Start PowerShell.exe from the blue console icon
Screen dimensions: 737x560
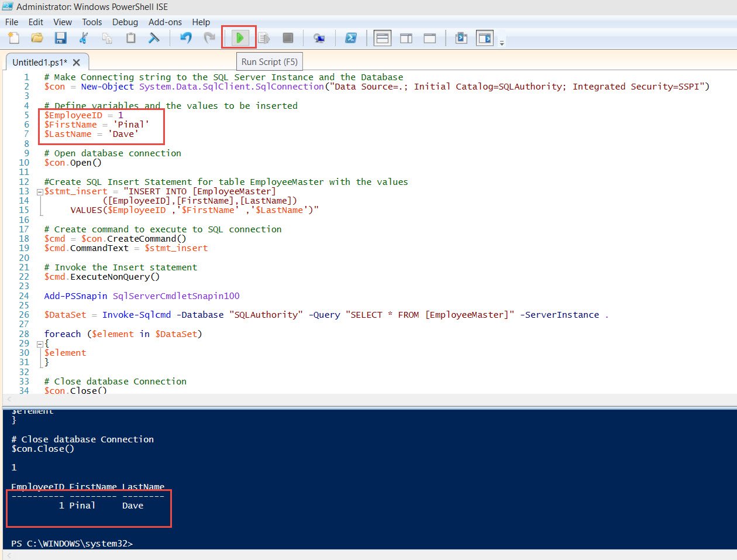pyautogui.click(x=351, y=38)
